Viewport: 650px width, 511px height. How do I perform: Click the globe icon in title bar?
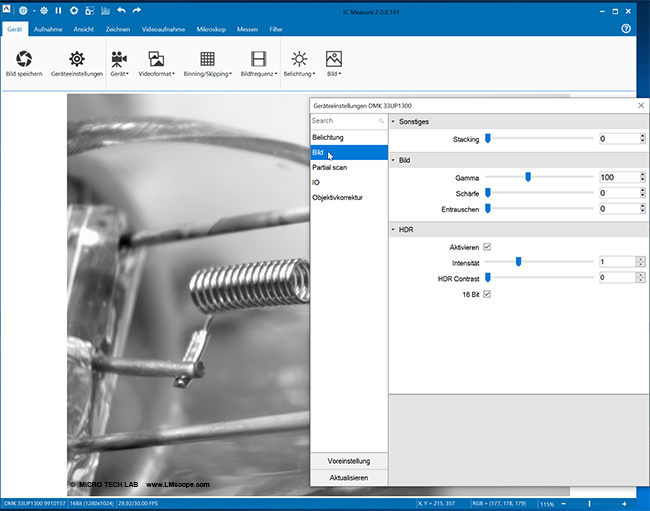click(24, 11)
